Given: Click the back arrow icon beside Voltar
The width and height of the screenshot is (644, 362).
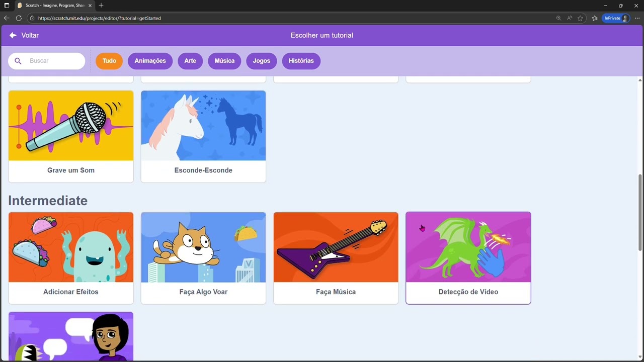Looking at the screenshot, I should (13, 35).
